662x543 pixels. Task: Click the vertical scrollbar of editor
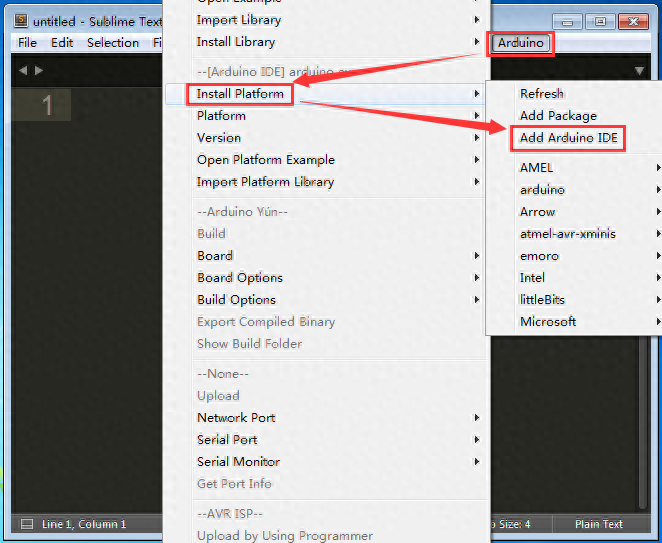[643, 422]
